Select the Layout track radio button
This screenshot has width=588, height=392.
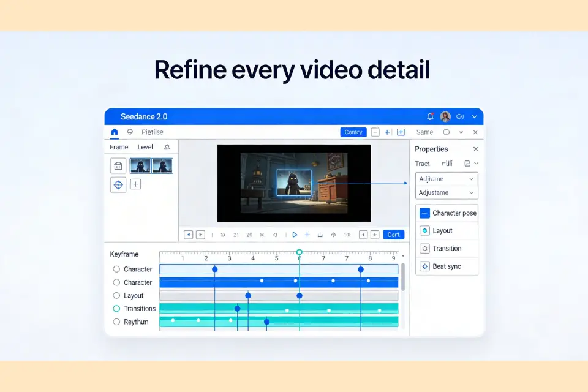(116, 296)
